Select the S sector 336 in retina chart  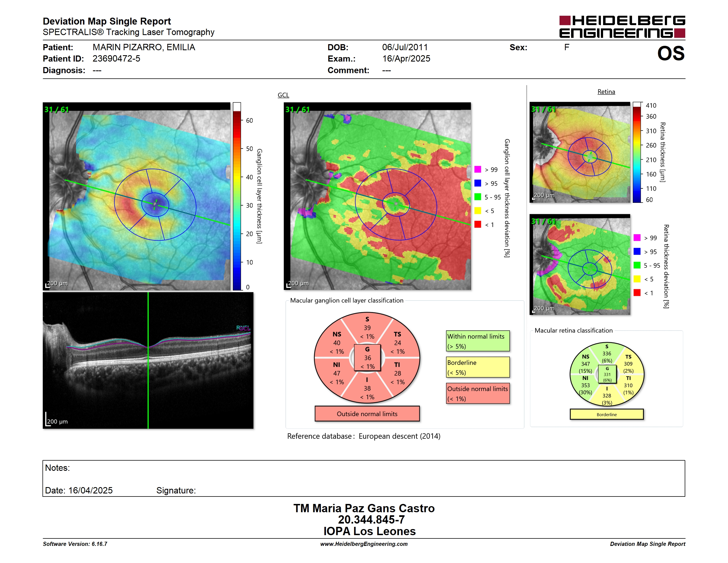pyautogui.click(x=607, y=354)
